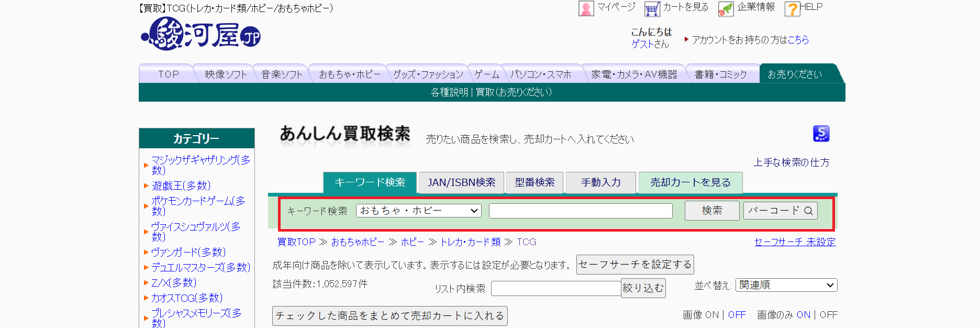Switch to JAN/ISBN検索 tab
The height and width of the screenshot is (328, 980).
[461, 182]
